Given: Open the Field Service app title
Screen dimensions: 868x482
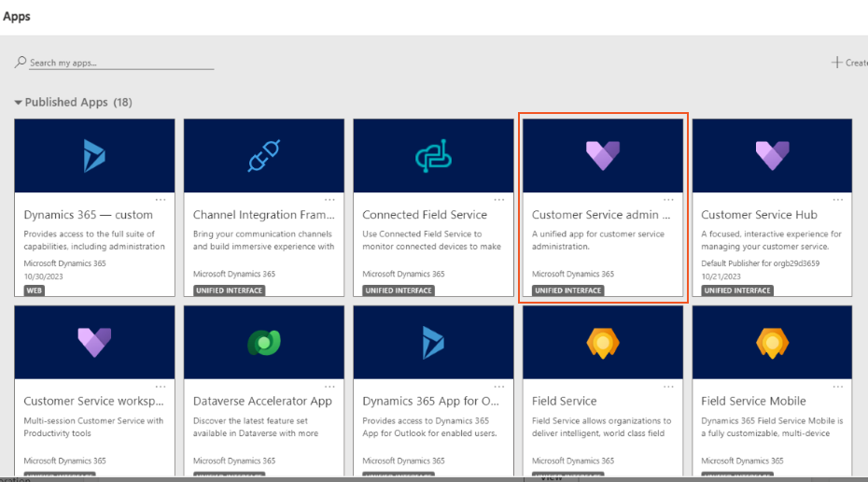Looking at the screenshot, I should pos(564,401).
